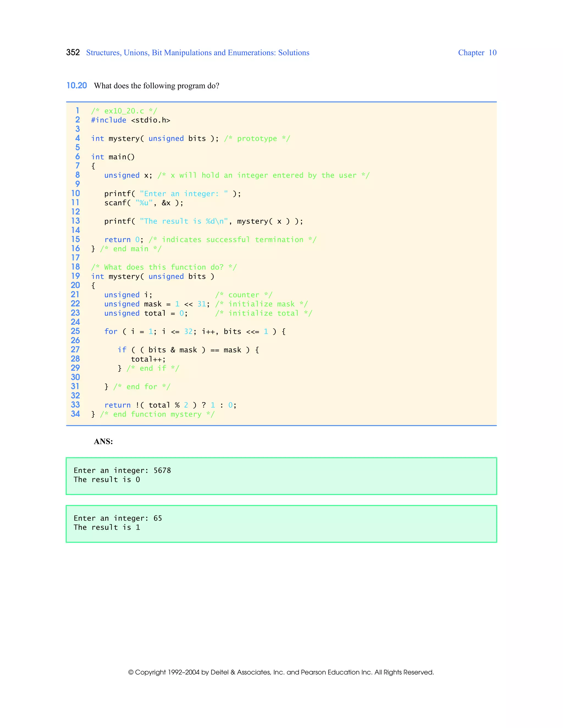Click the mask initialization on line 22
The height and width of the screenshot is (728, 563).
pyautogui.click(x=157, y=304)
